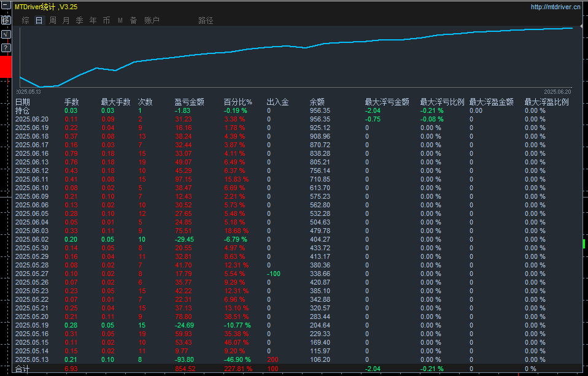Switch to the 日 daily statistics tab
The image size is (588, 376).
point(38,20)
